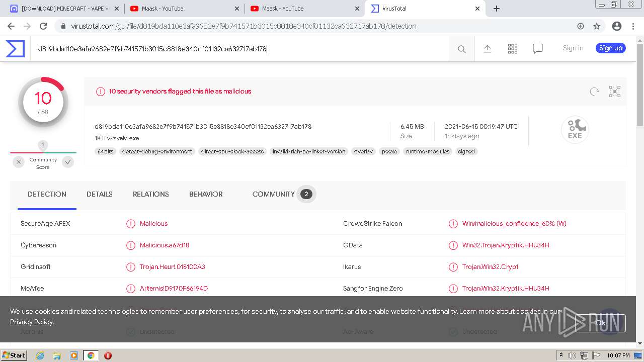Go back with browser back arrow
This screenshot has width=644, height=362.
pos(11,26)
